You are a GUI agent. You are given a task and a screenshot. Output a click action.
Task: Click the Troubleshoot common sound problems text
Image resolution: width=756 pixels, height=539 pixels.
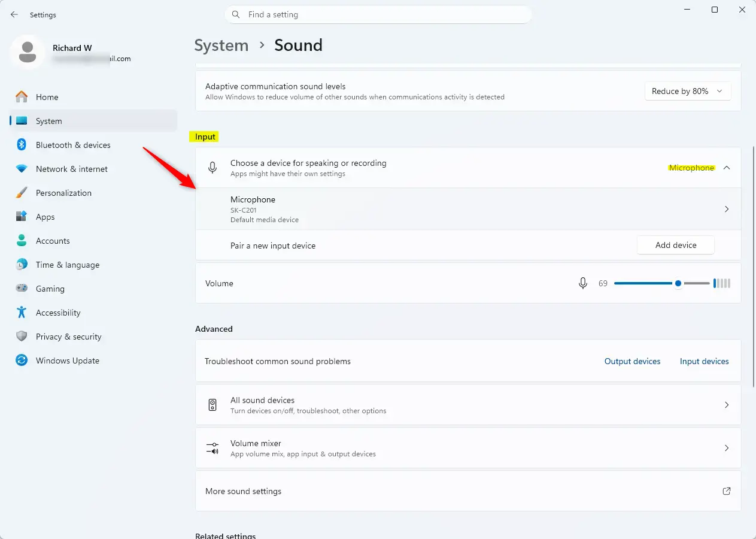pos(278,361)
